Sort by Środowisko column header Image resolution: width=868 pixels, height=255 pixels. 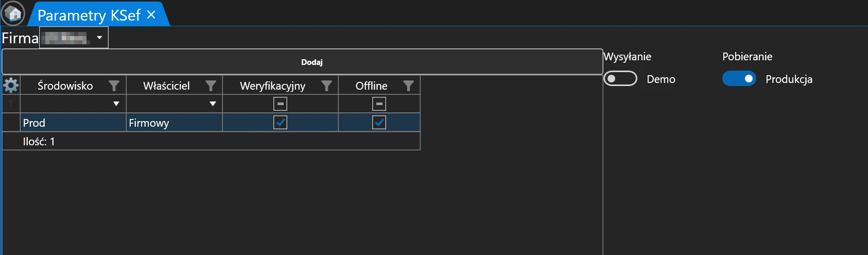(x=65, y=86)
